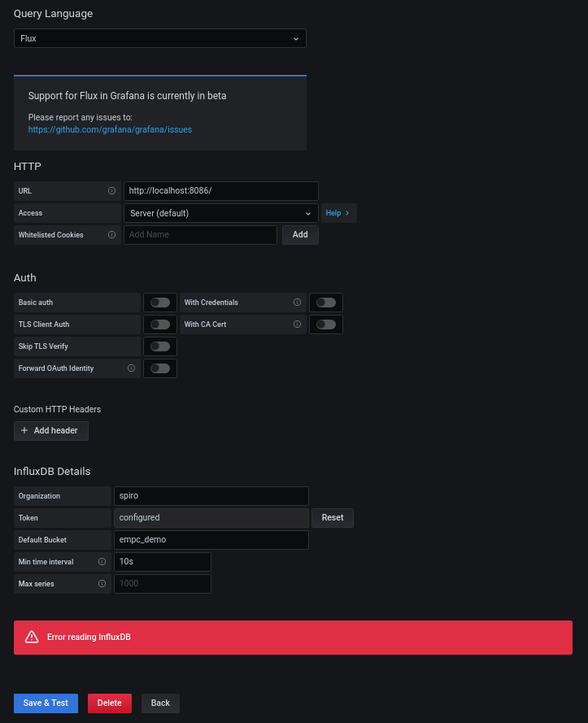The width and height of the screenshot is (588, 723).
Task: Click Save & Test
Action: click(x=46, y=703)
